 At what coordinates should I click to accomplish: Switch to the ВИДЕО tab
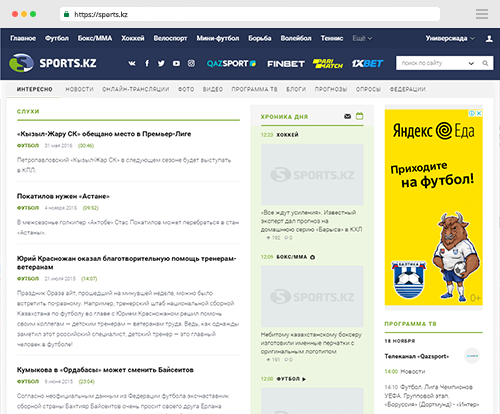tap(213, 89)
